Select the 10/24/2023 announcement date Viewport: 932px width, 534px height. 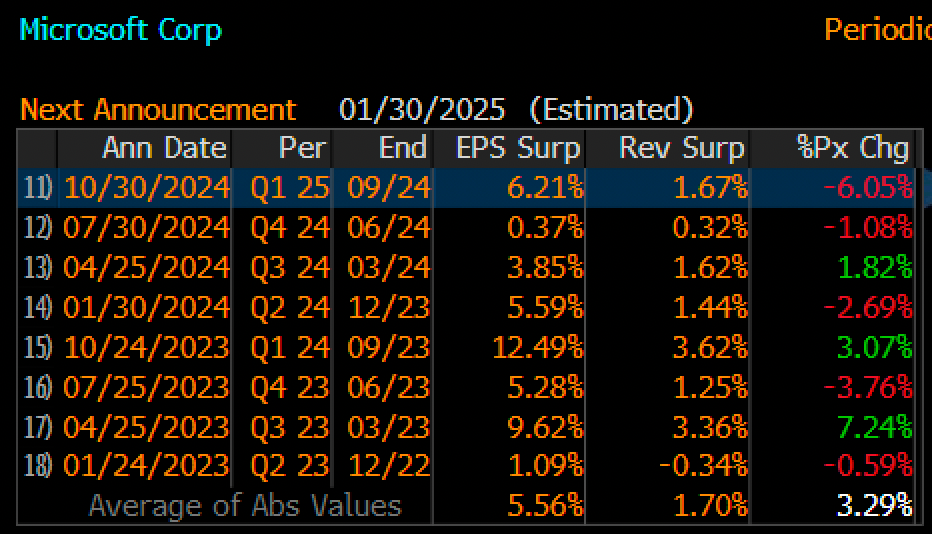click(147, 347)
